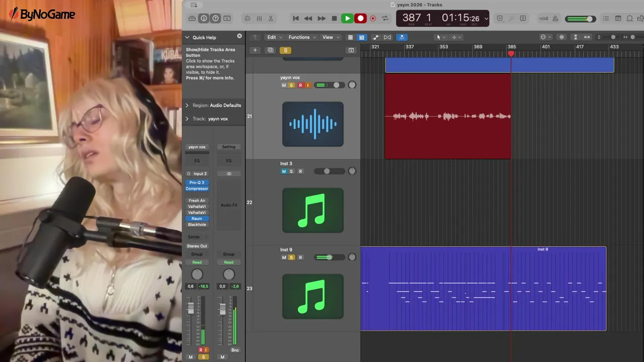Image resolution: width=644 pixels, height=362 pixels.
Task: Click the red Record button
Action: click(x=360, y=19)
